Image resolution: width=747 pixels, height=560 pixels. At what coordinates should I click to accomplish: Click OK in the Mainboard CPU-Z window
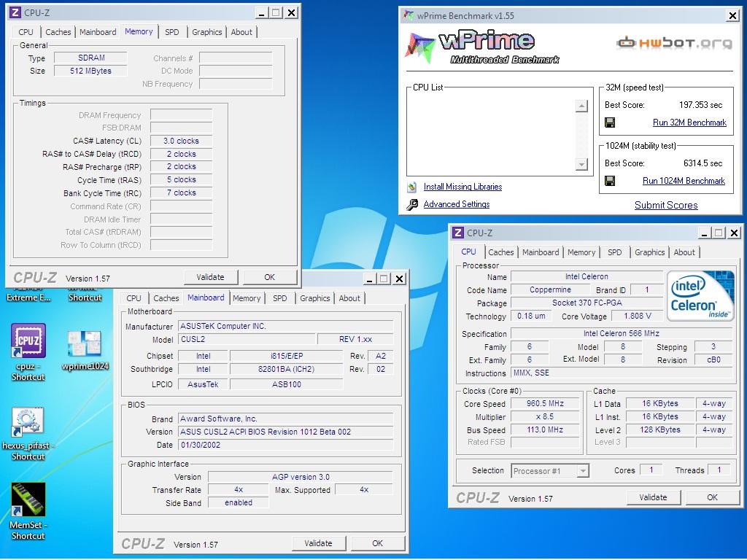pos(378,543)
